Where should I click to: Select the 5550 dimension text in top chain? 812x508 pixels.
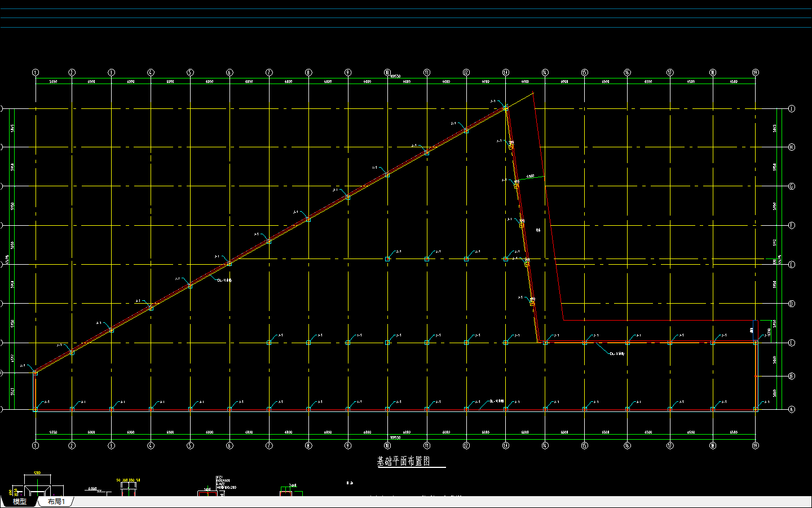click(53, 82)
